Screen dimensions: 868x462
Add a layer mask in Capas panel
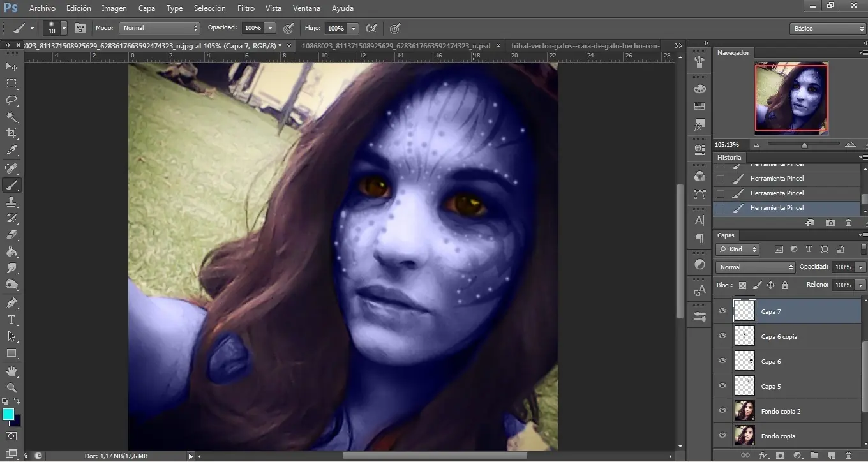click(x=780, y=456)
